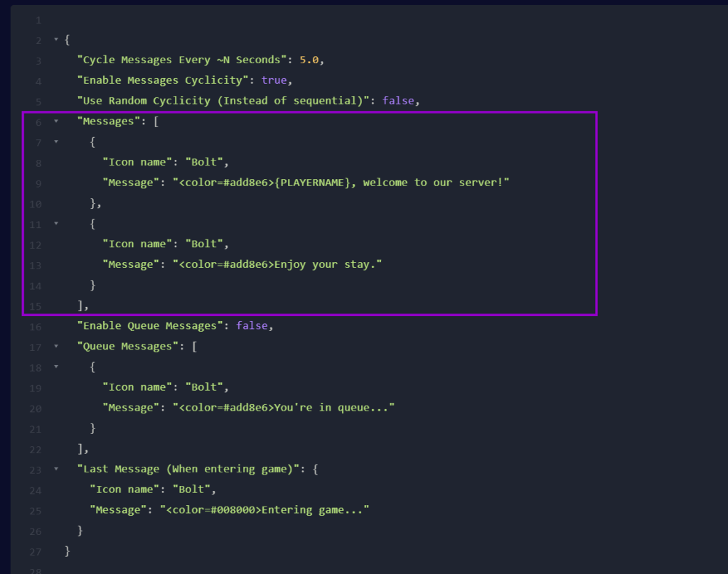Click the false value of Enable Queue Messages
Image resolution: width=728 pixels, height=574 pixels.
252,326
